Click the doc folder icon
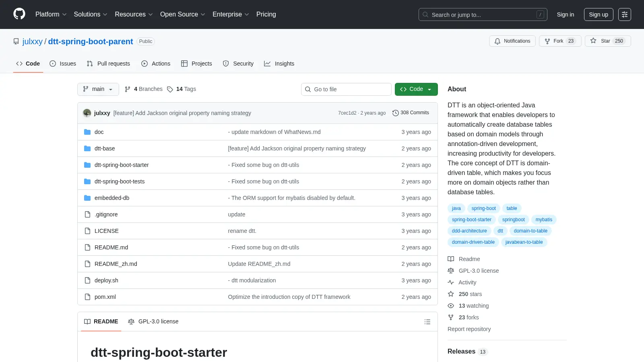 tap(87, 132)
